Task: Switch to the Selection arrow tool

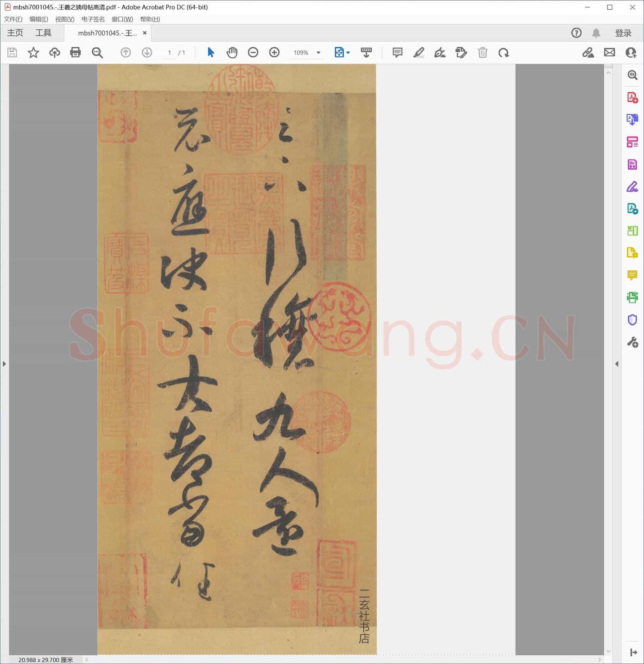Action: click(x=210, y=52)
